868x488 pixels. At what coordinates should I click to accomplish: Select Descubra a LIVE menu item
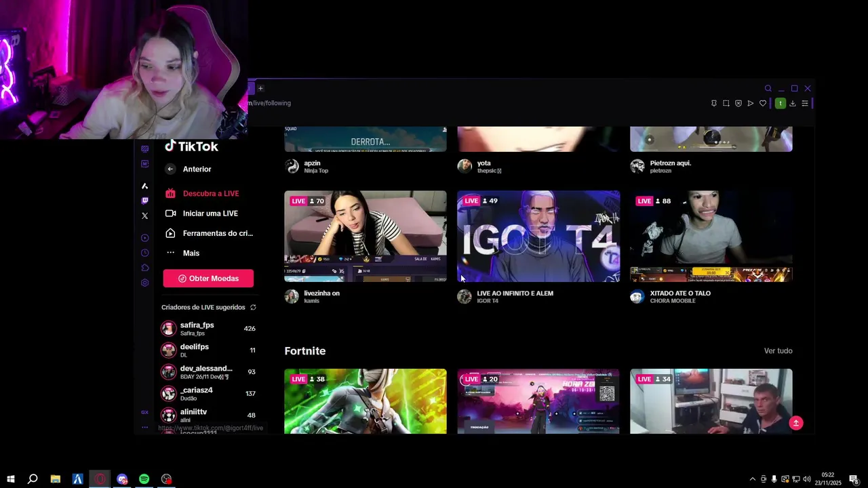202,193
